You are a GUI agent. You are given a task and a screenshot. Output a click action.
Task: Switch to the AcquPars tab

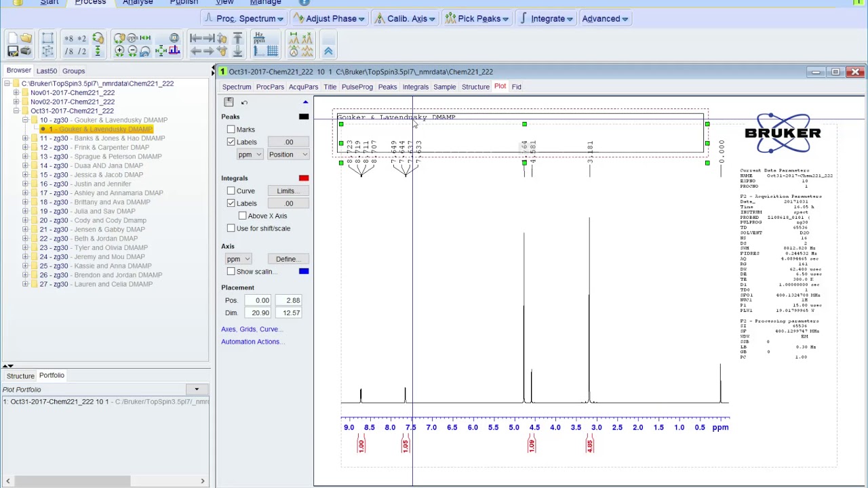pyautogui.click(x=303, y=87)
